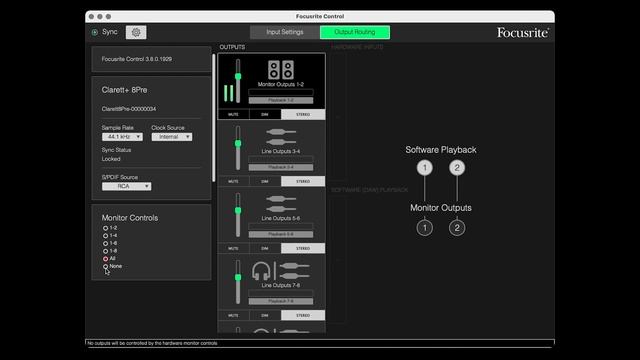Click the jack plugs icon for Line Outputs 5-6
Image resolution: width=640 pixels, height=360 pixels.
click(x=281, y=204)
